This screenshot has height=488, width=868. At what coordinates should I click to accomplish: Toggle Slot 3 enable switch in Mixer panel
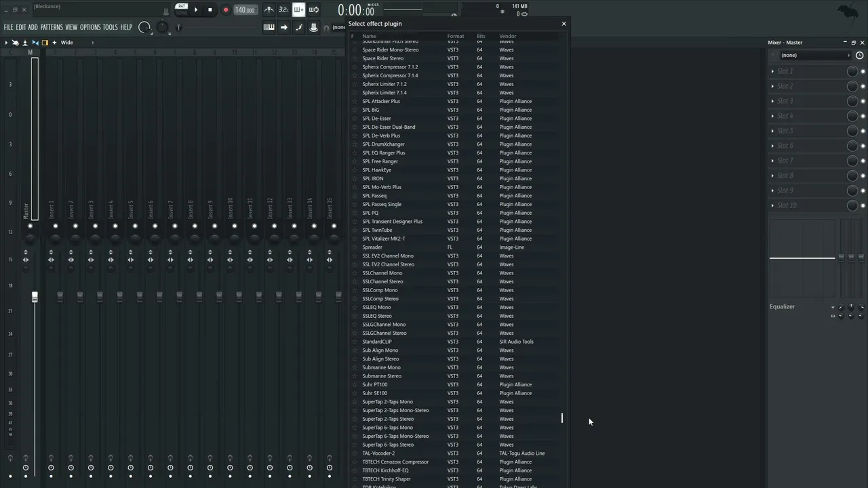pos(863,101)
